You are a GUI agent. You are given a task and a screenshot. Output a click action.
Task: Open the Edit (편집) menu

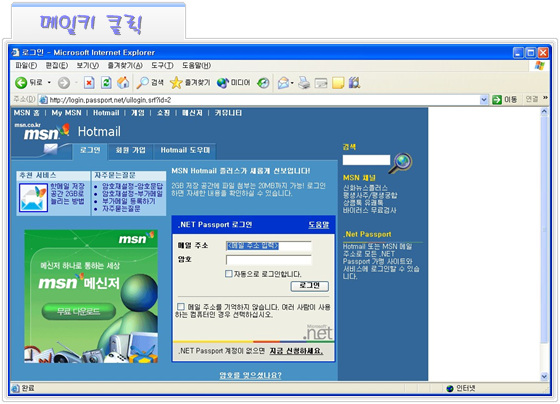(x=57, y=66)
